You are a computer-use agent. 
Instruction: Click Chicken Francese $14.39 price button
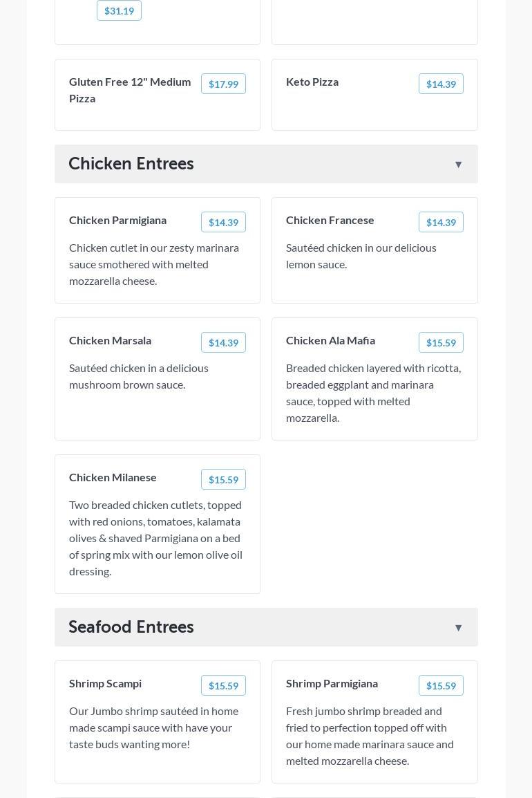click(x=441, y=222)
